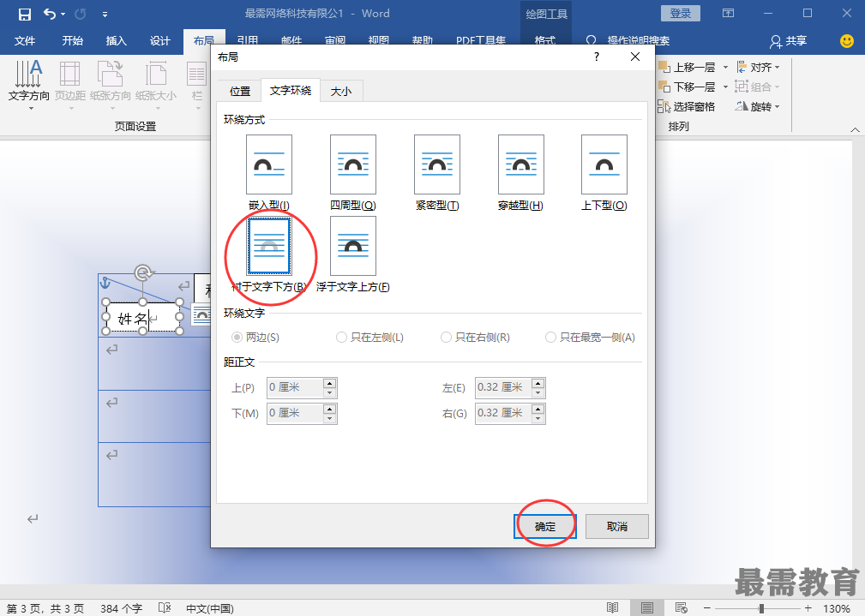
Task: Click the 页边距 margins icon
Action: 70,74
